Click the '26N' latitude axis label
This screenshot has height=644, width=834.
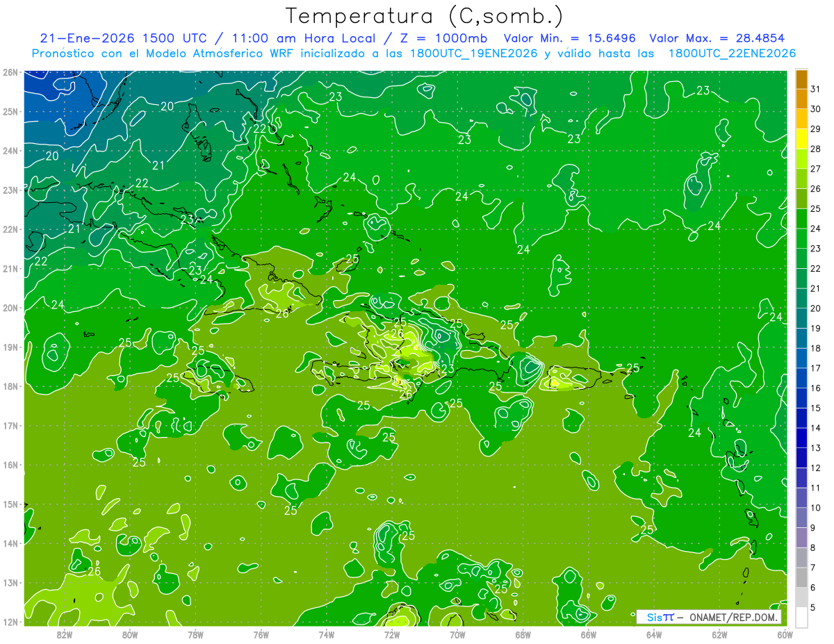[x=10, y=72]
